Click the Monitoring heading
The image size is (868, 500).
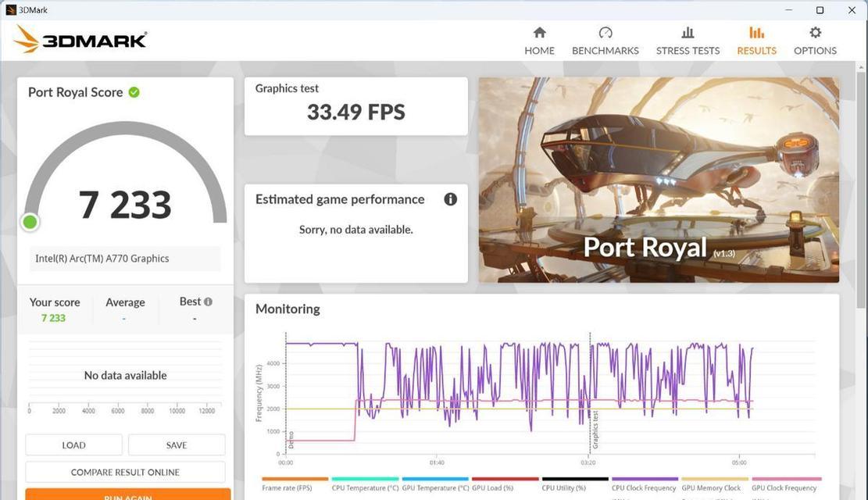coord(288,309)
